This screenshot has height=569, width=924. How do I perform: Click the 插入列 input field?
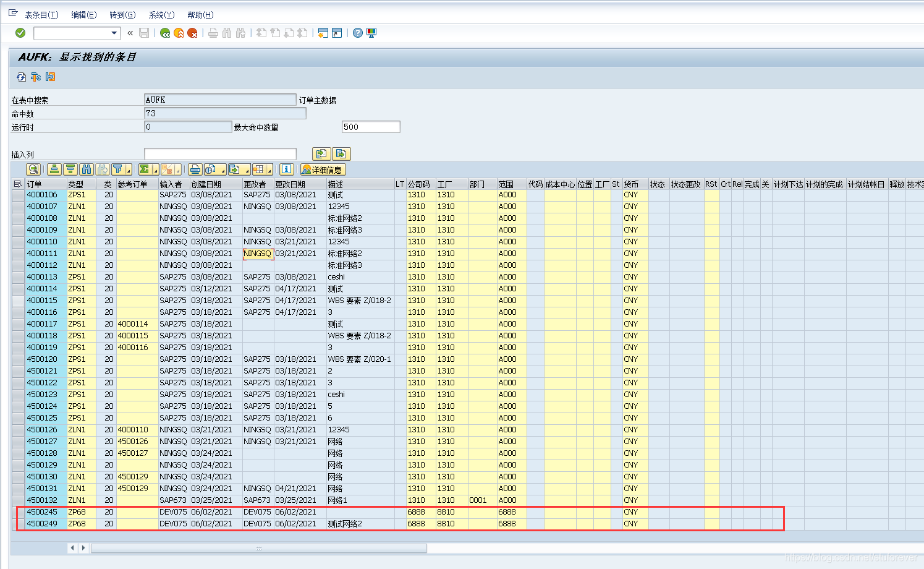tap(220, 154)
